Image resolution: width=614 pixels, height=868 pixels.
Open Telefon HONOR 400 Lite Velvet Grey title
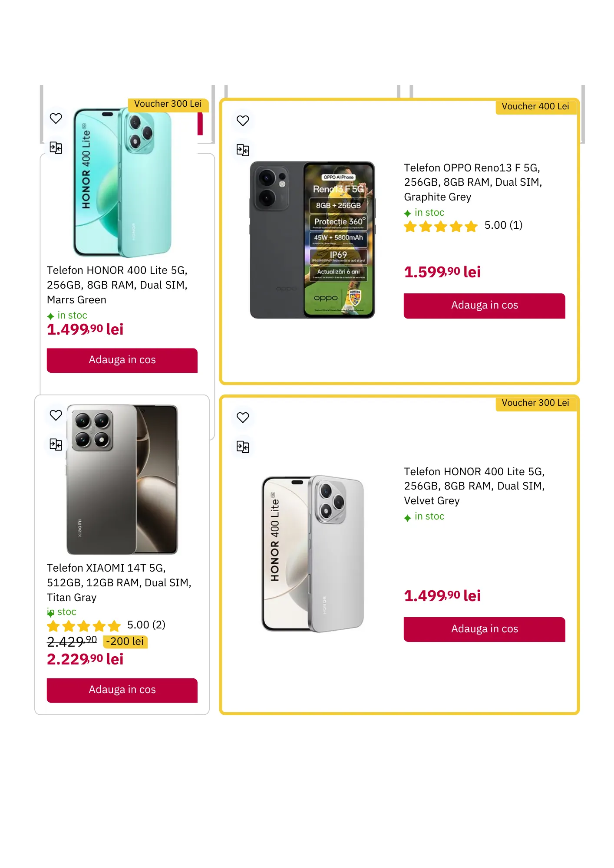pos(474,486)
